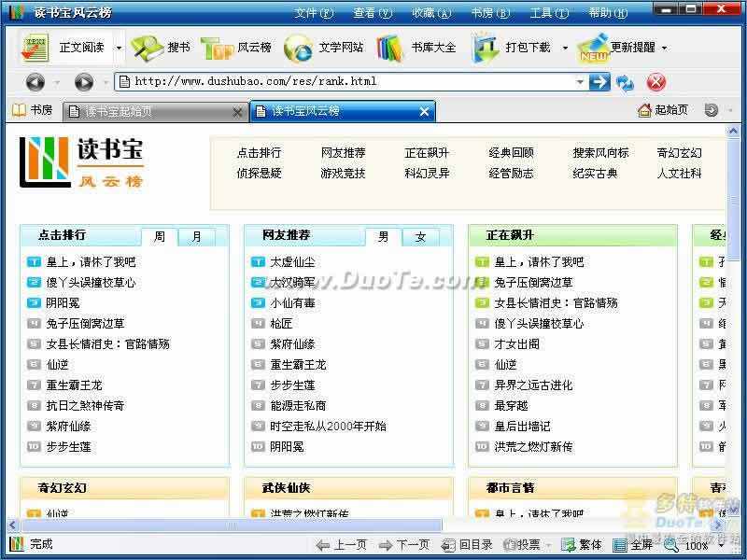This screenshot has height=560, width=747.
Task: Select the 男 tab in 网友推荐
Action: click(384, 237)
